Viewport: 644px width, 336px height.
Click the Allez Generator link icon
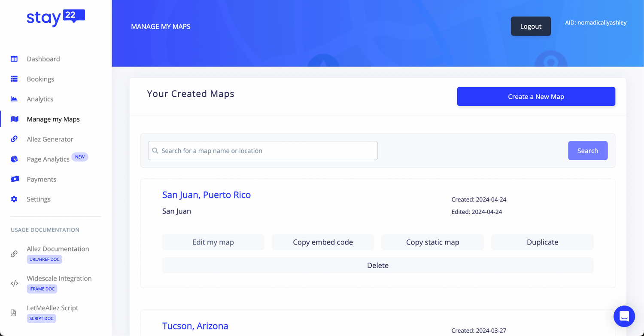[x=14, y=139]
